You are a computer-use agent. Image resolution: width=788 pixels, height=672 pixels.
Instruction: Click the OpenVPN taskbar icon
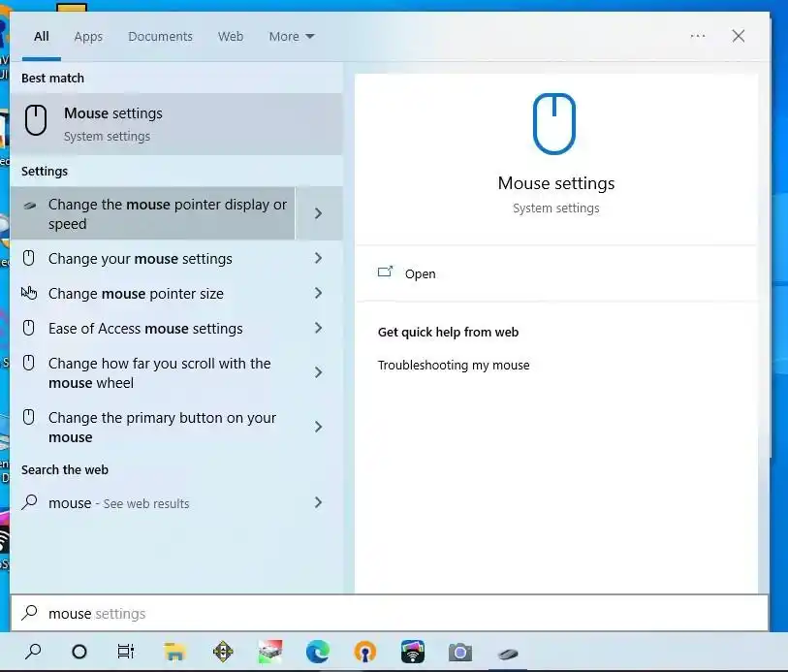click(x=365, y=652)
